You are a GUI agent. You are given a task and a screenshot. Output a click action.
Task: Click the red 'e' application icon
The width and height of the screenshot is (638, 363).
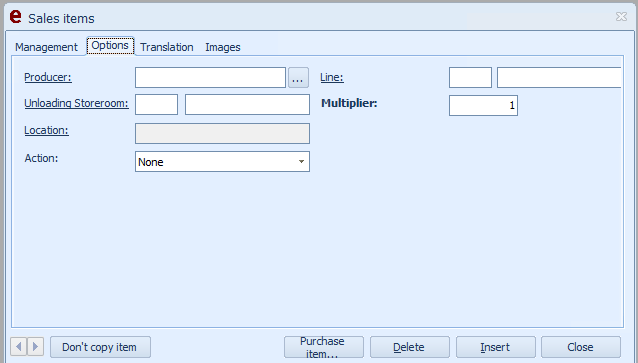coord(15,17)
